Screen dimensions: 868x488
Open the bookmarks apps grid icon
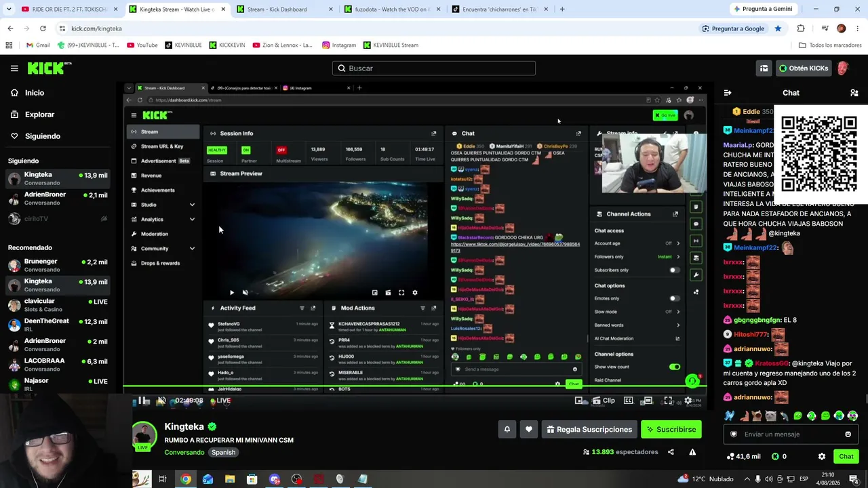(x=9, y=45)
